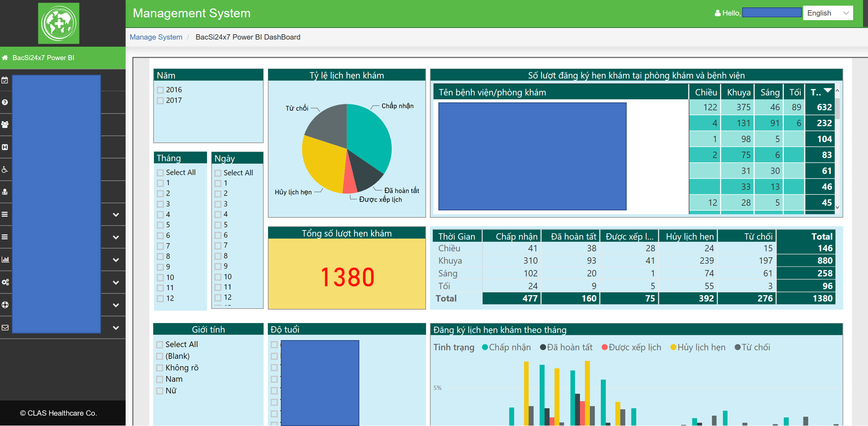This screenshot has width=868, height=426.
Task: Click the 880 total in Khuya row
Action: [x=806, y=261]
